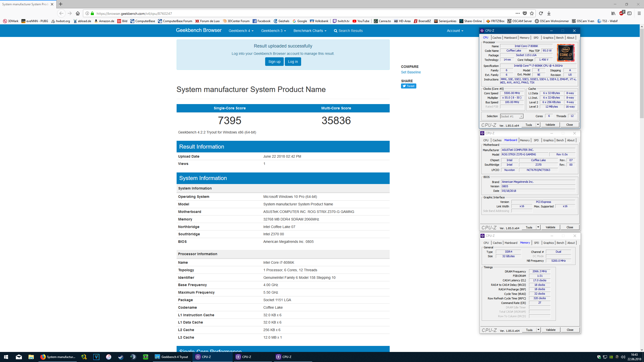
Task: Open SPD tab in Mainboard CPU-Z window
Action: [x=536, y=140]
